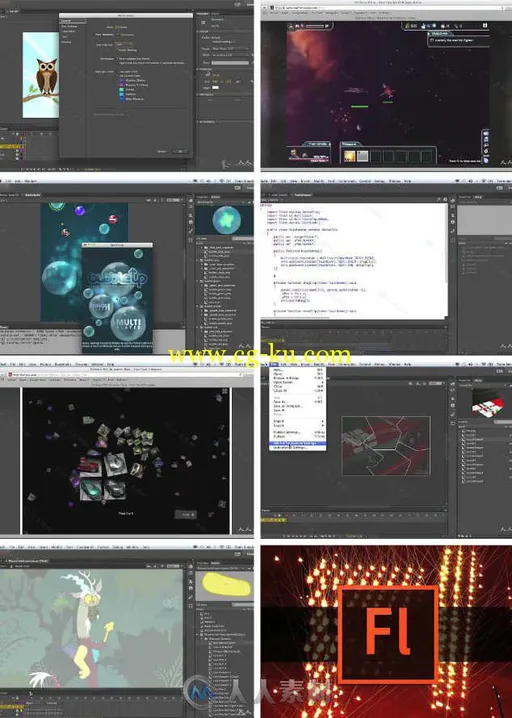Pick the green highlight color swatch in Preferences

pyautogui.click(x=121, y=89)
